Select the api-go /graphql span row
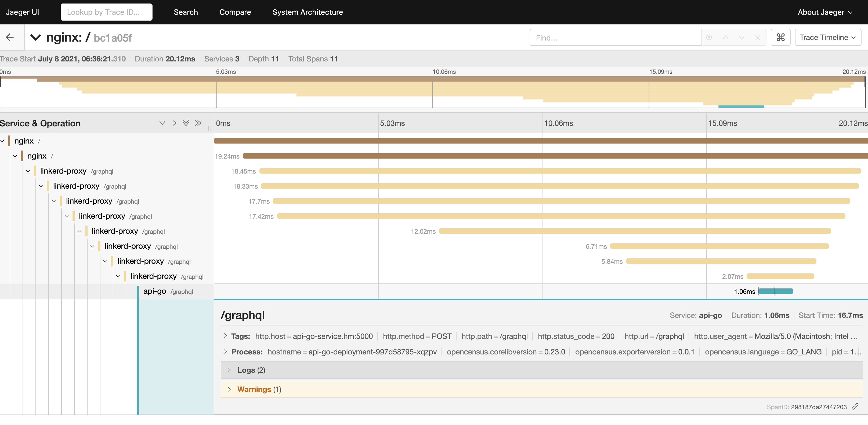Viewport: 868px width, 425px height. click(x=168, y=291)
